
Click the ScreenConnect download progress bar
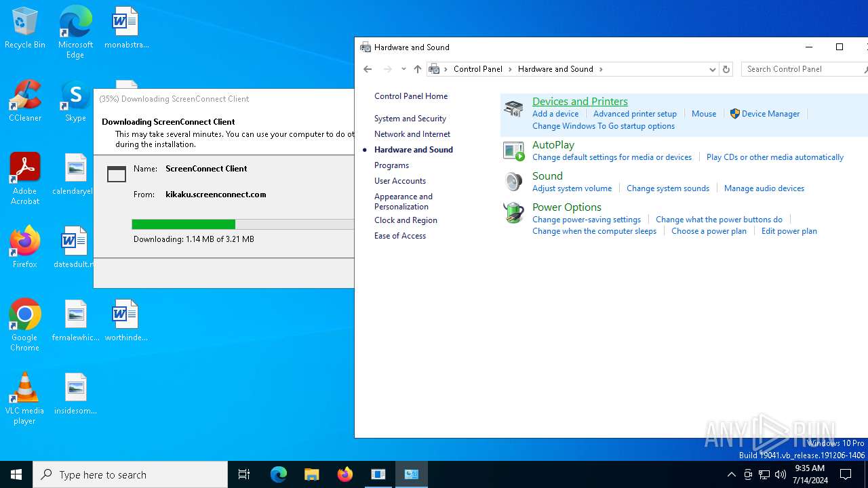tap(243, 224)
